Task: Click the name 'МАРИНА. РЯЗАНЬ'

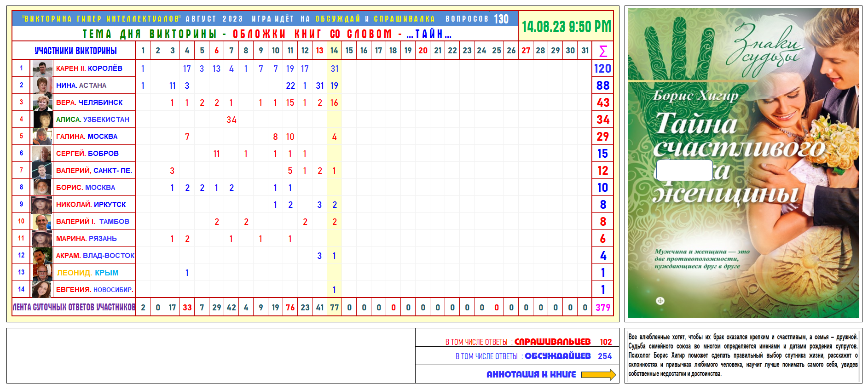Action: tap(87, 239)
